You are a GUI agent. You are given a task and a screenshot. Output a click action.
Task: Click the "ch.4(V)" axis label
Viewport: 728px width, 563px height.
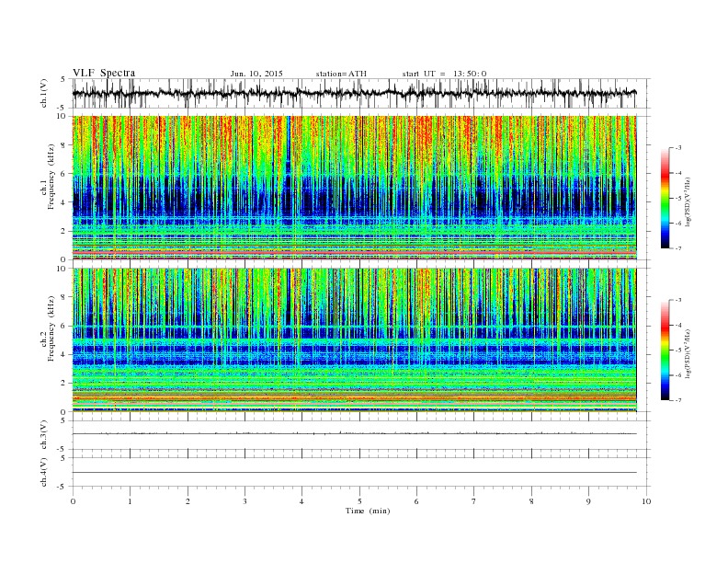point(44,472)
